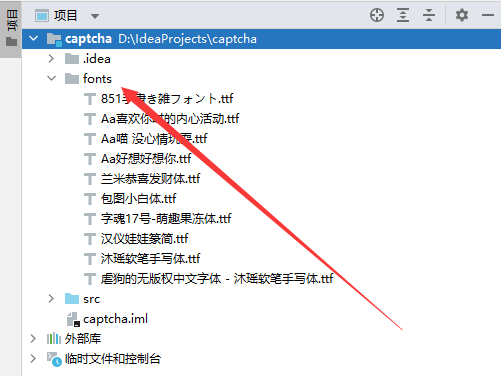Select the 临时文件和控制台 node

(113, 359)
